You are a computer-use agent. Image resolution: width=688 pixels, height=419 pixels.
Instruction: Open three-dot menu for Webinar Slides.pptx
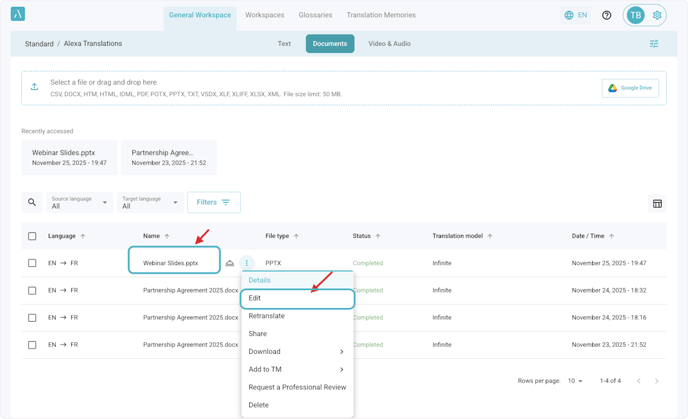(247, 263)
